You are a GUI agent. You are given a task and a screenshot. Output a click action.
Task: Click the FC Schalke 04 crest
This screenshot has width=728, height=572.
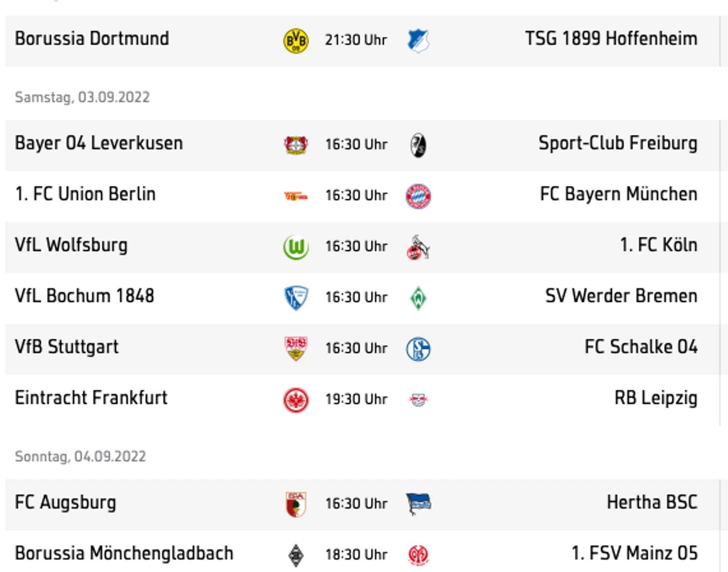(418, 349)
